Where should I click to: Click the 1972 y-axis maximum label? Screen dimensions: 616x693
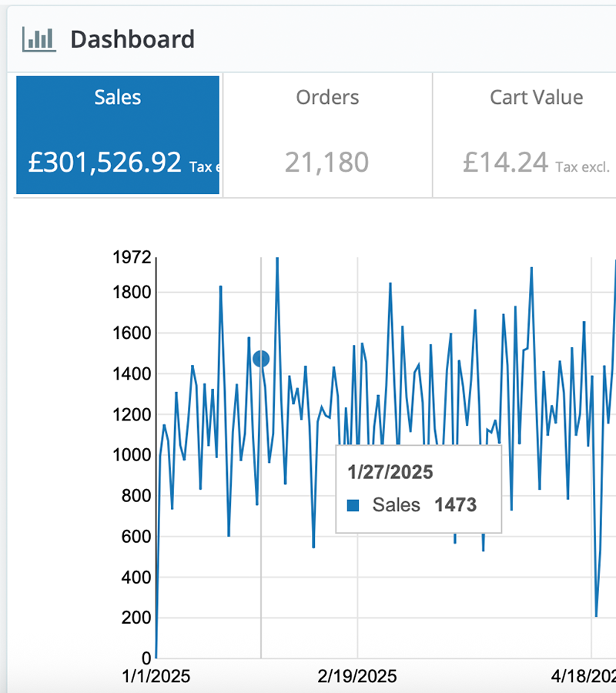(132, 257)
